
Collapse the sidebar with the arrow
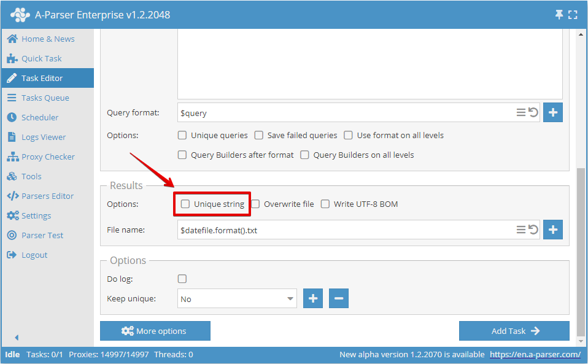[16, 337]
